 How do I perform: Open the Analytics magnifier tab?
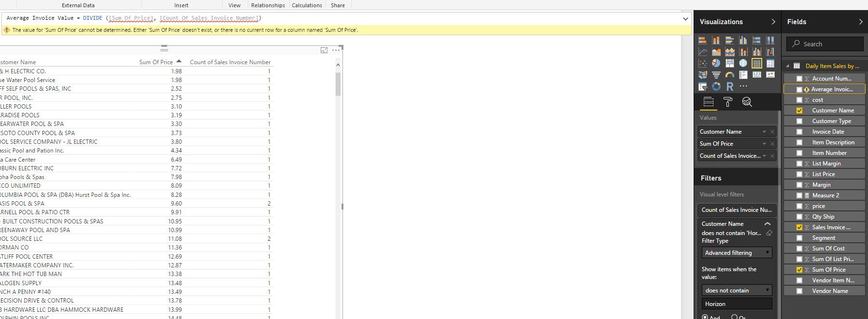click(747, 102)
